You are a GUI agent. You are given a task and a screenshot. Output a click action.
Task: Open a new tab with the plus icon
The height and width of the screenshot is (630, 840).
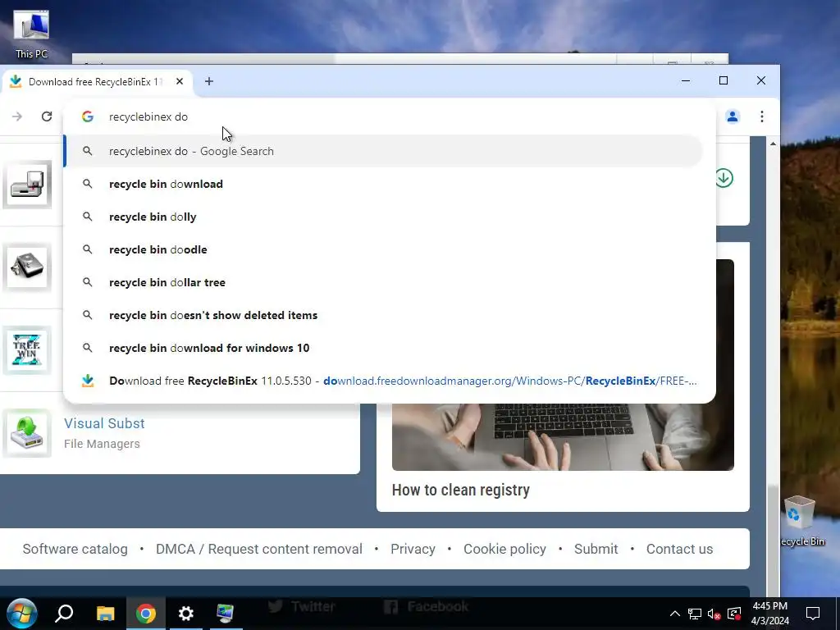point(209,81)
